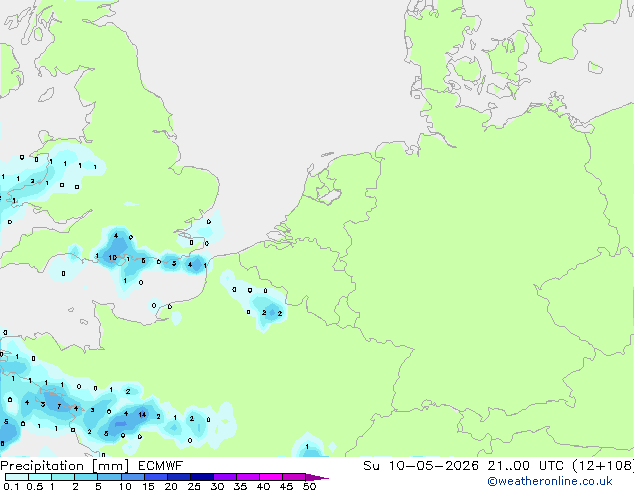Click the '50' legend label
This screenshot has height=490, width=634.
(309, 486)
